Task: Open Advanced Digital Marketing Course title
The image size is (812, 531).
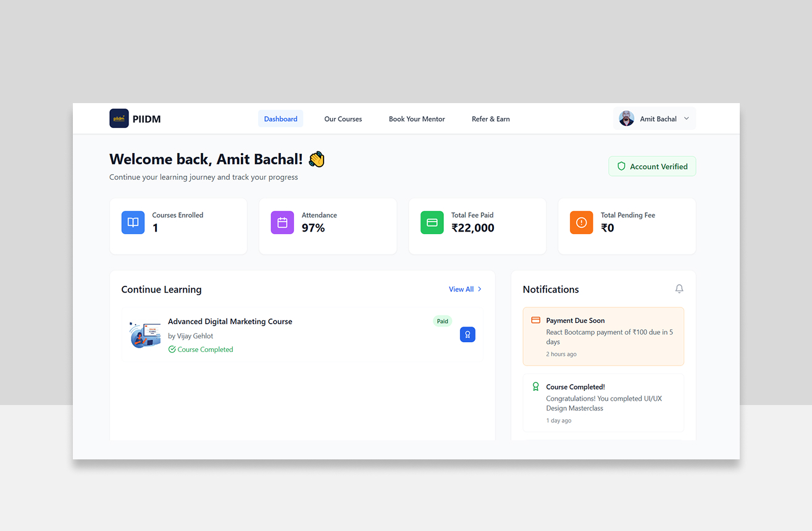Action: [x=230, y=321]
